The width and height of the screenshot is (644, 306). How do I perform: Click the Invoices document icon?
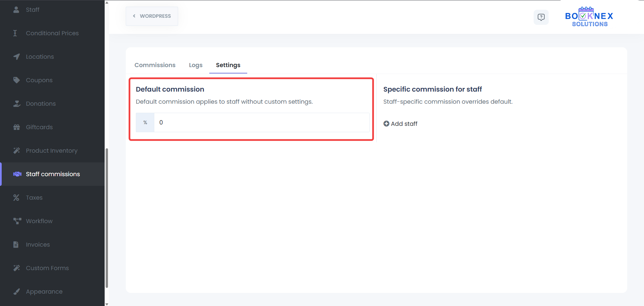(x=16, y=245)
